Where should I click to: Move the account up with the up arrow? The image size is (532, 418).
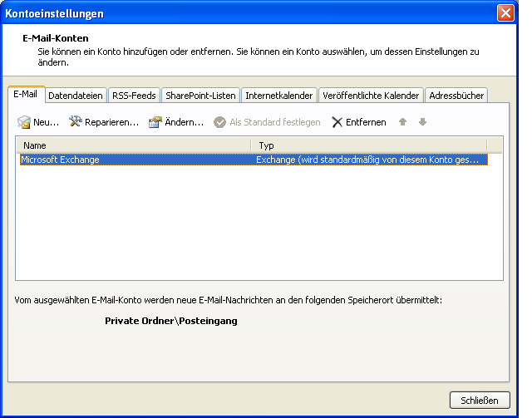pos(403,122)
